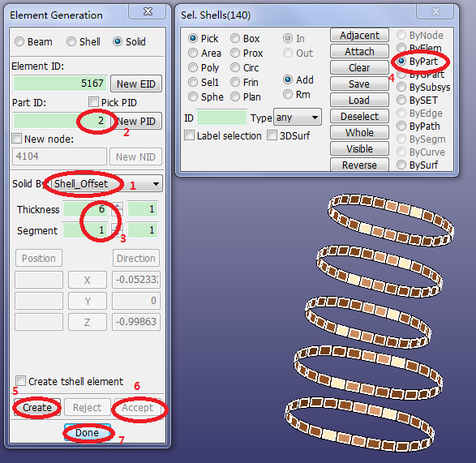Click the Deselect button
This screenshot has height=463, width=476.
point(359,116)
